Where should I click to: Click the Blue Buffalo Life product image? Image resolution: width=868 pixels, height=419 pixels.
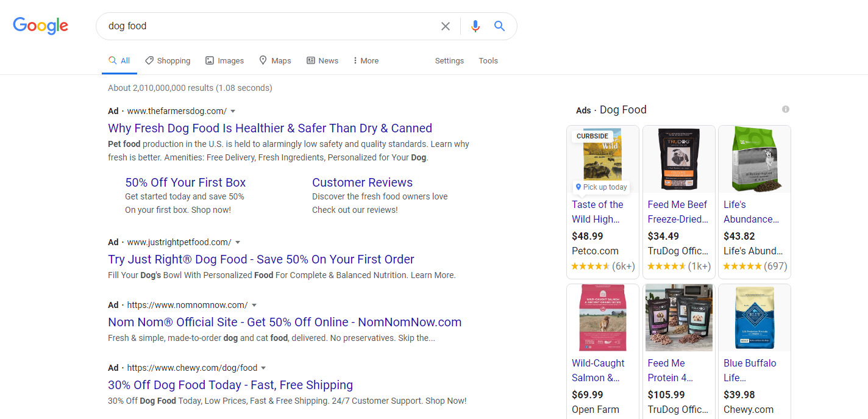click(755, 318)
